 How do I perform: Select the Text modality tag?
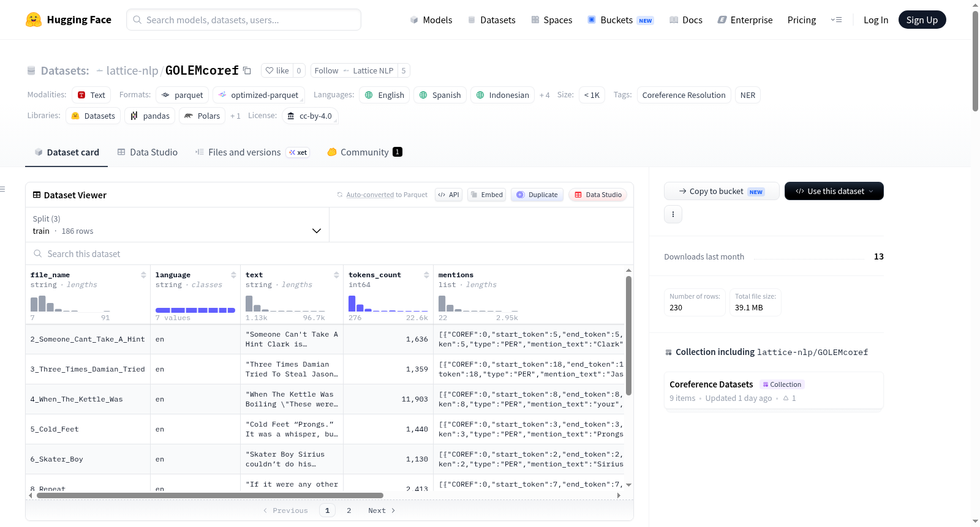tap(91, 95)
